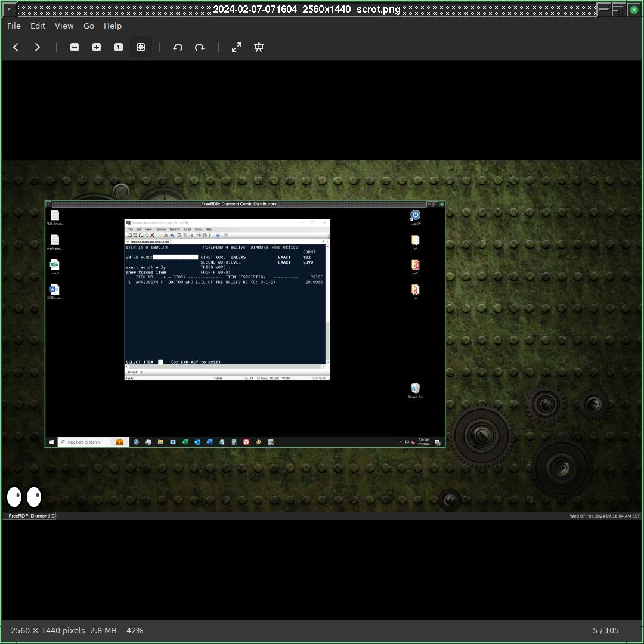Rotate the image counterclockwise
644x644 pixels.
(x=178, y=47)
